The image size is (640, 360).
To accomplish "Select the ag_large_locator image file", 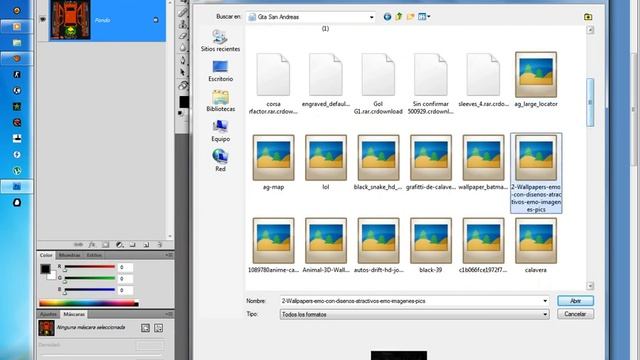I will click(x=536, y=80).
